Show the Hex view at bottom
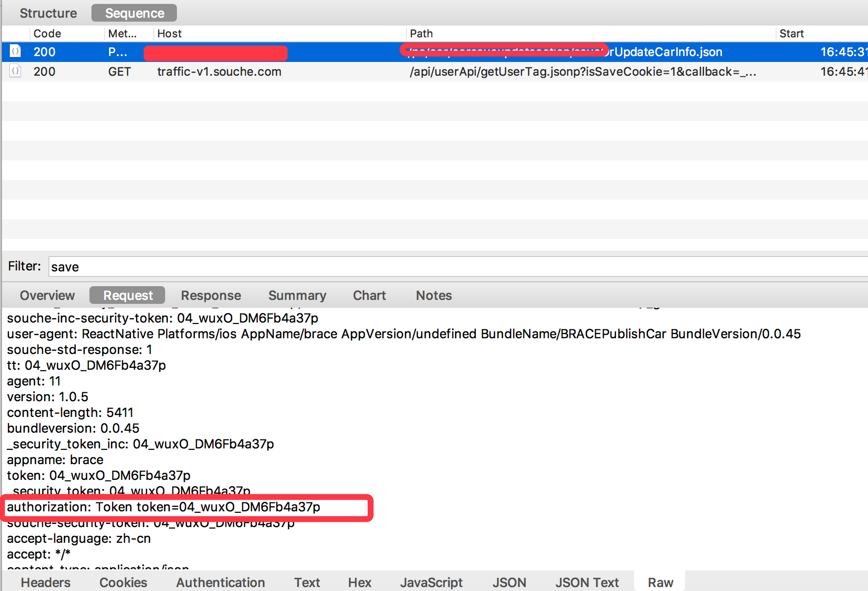This screenshot has width=868, height=591. coord(360,583)
